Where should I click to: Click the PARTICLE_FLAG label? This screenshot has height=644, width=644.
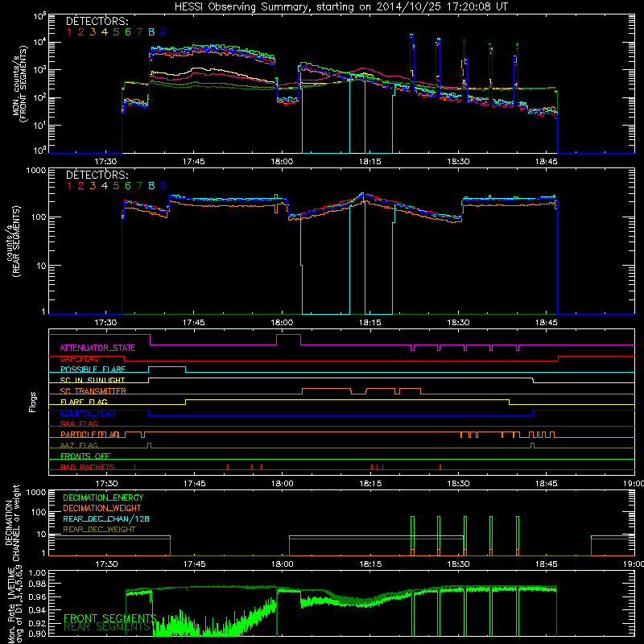90,435
